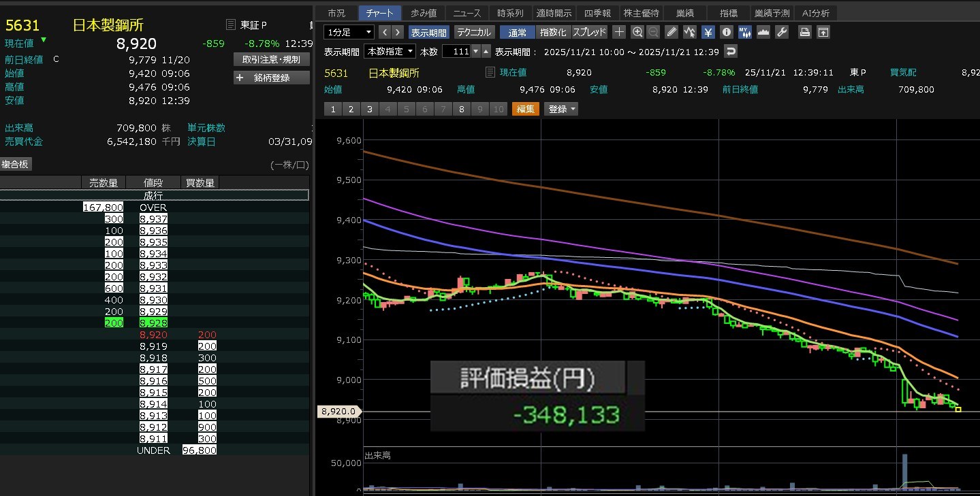This screenshot has height=496, width=980.
Task: Click the zoom in magnifier icon
Action: [x=637, y=32]
